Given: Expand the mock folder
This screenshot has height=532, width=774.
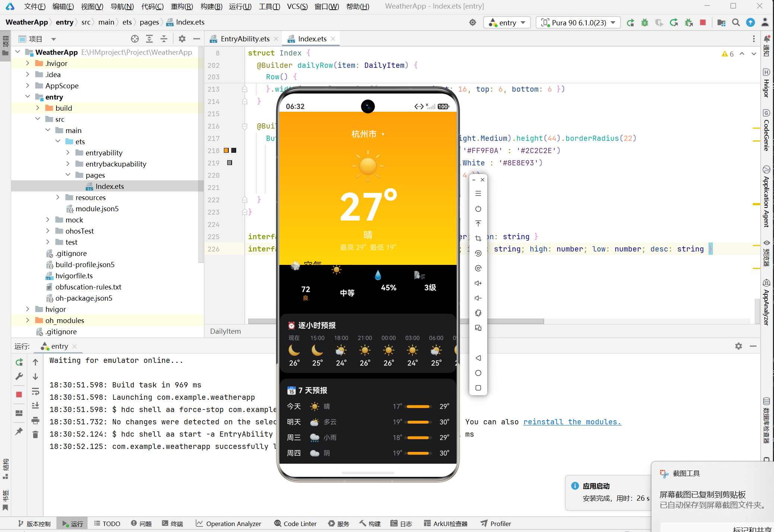Looking at the screenshot, I should (48, 220).
